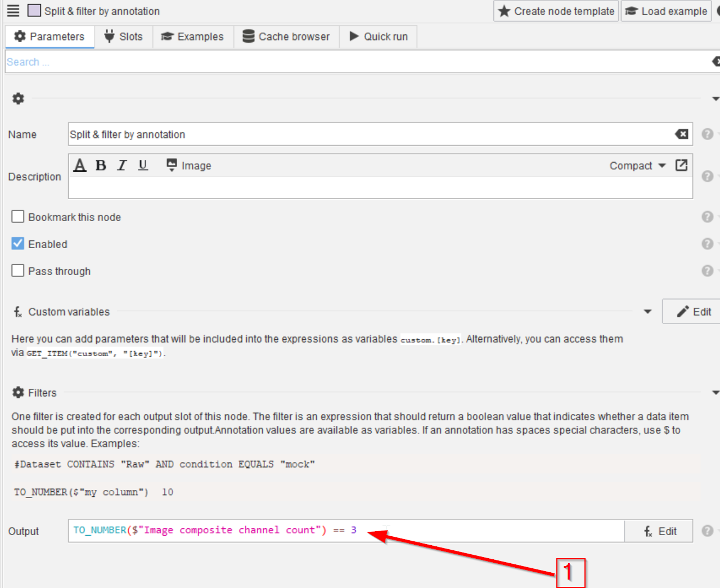Uncheck the Enabled checkbox

click(x=18, y=244)
